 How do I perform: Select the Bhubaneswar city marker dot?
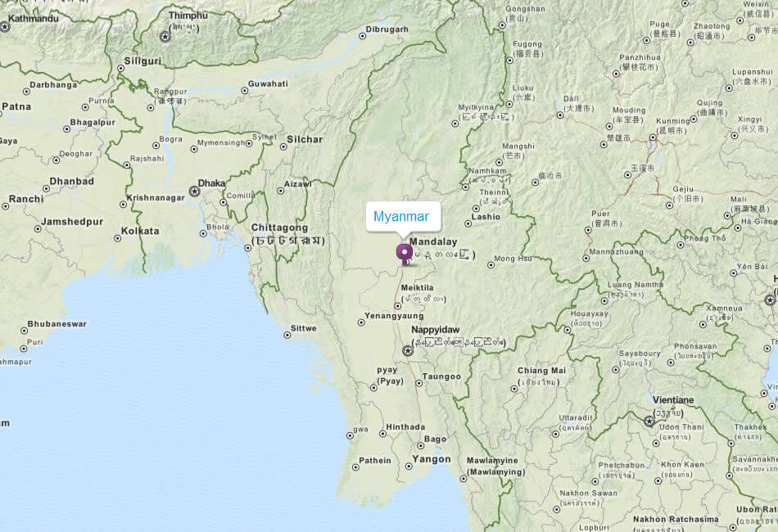(x=24, y=331)
